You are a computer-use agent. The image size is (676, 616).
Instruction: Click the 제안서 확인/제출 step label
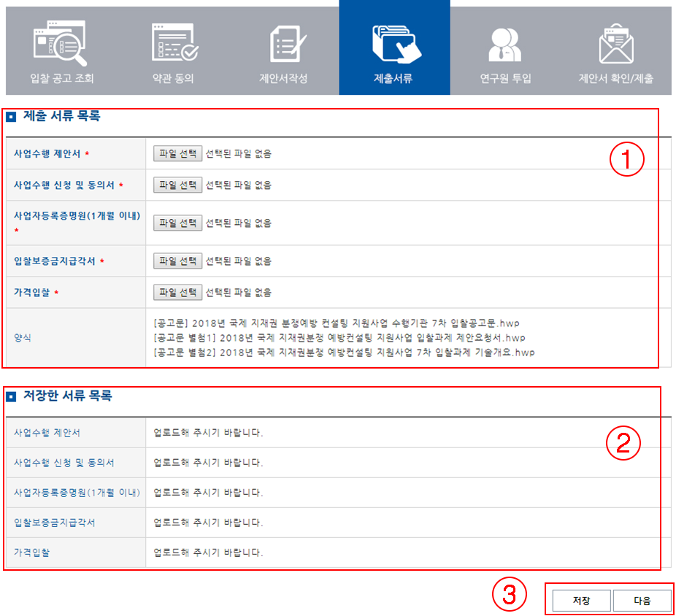pyautogui.click(x=615, y=78)
